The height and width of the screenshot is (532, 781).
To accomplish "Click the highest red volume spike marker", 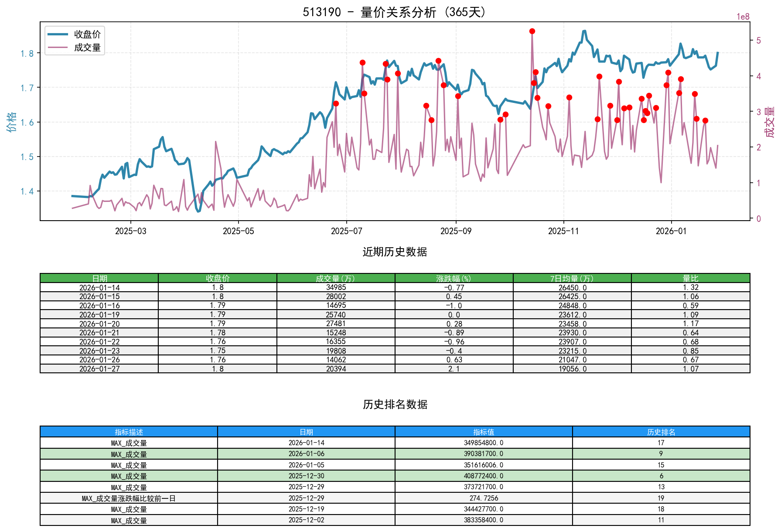I will coord(531,31).
